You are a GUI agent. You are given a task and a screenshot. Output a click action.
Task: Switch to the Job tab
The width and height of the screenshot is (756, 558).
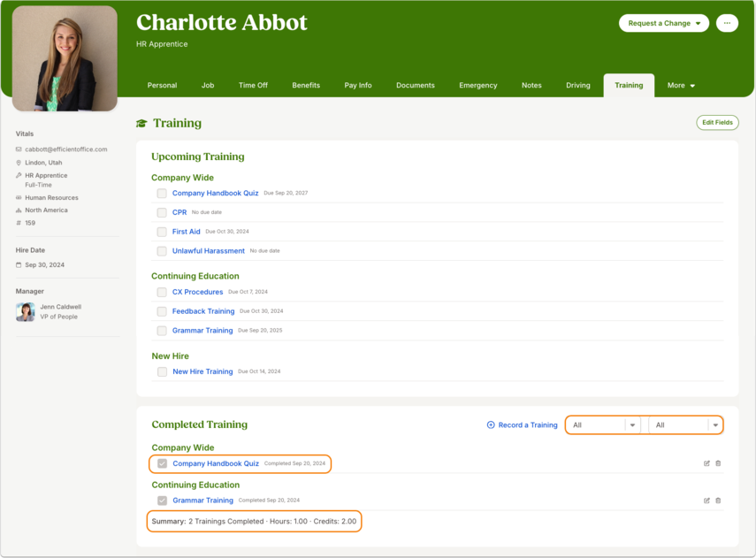(x=208, y=86)
